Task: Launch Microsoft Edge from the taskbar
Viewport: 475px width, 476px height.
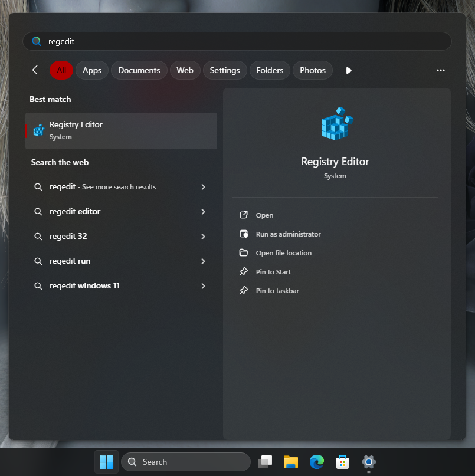Action: pyautogui.click(x=316, y=462)
